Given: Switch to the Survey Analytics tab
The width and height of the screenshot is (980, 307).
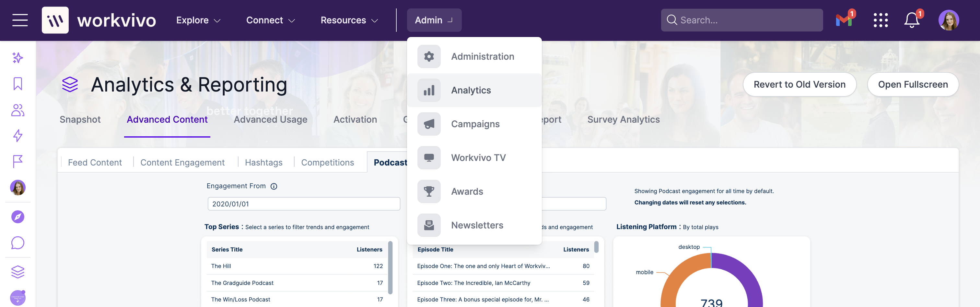Looking at the screenshot, I should coord(624,119).
